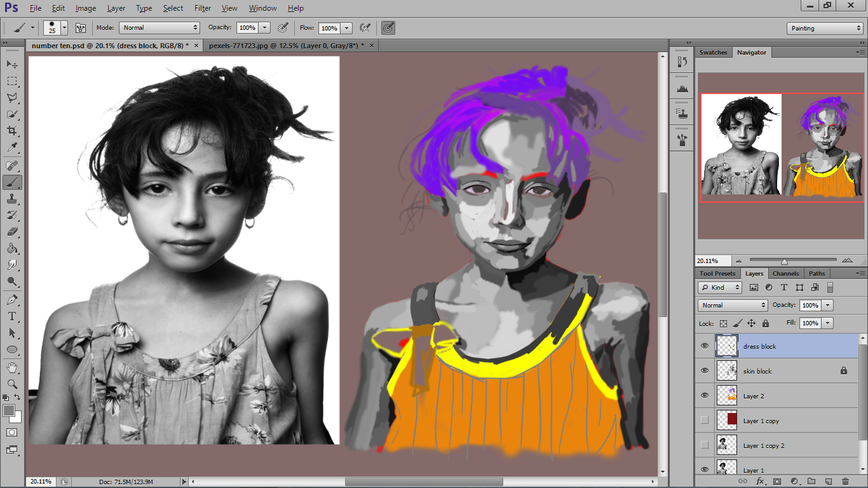The height and width of the screenshot is (488, 868).
Task: Enable airbrush-style build-up
Action: click(365, 28)
